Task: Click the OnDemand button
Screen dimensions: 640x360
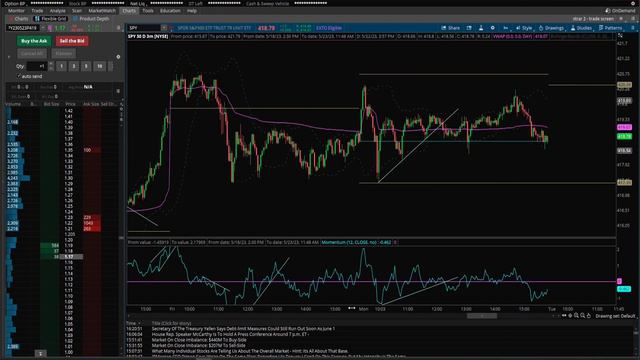Action: point(620,11)
